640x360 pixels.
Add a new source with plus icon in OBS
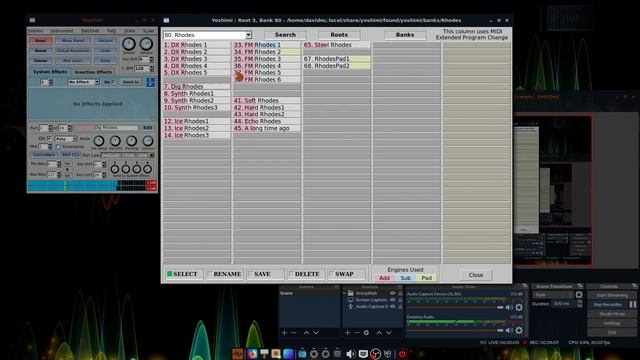pyautogui.click(x=347, y=333)
